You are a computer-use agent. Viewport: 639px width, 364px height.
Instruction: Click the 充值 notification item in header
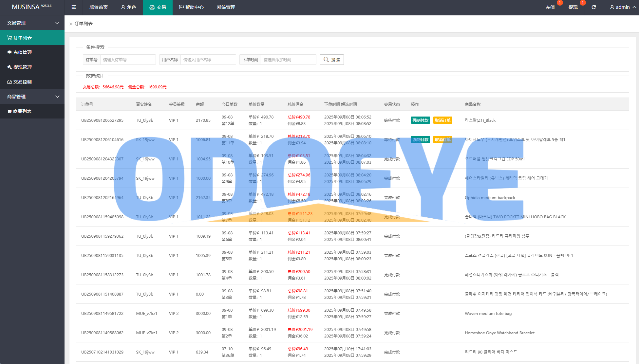[550, 7]
